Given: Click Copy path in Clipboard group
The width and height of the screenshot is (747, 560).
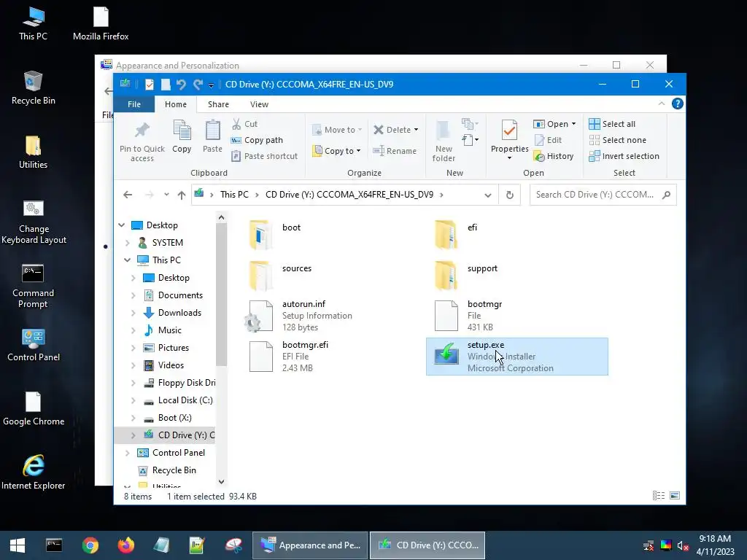Looking at the screenshot, I should [257, 140].
